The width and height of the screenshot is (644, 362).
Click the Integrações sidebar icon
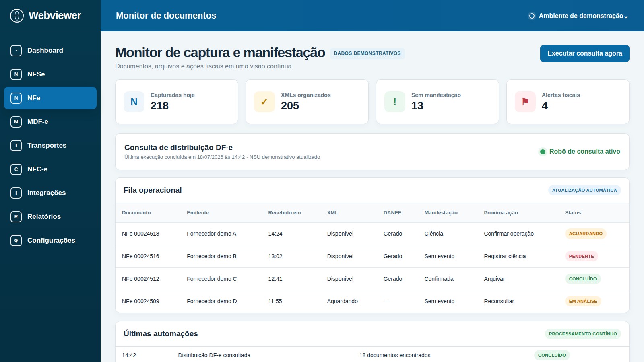(16, 193)
